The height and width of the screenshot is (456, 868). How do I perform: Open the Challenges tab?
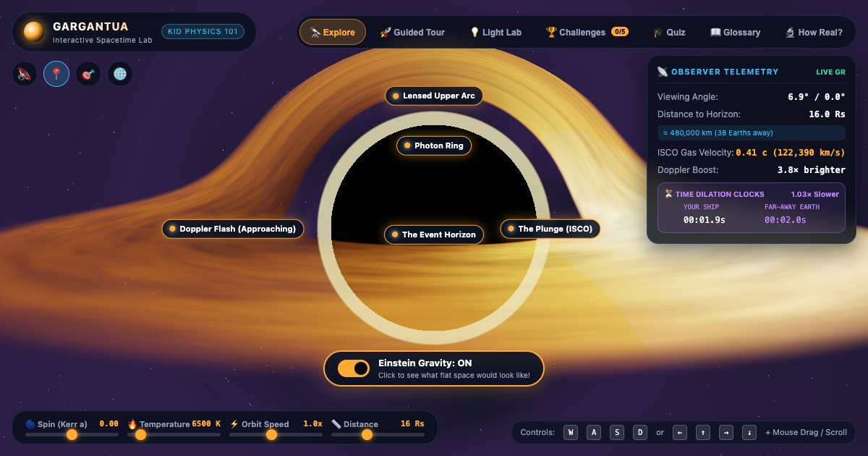587,32
